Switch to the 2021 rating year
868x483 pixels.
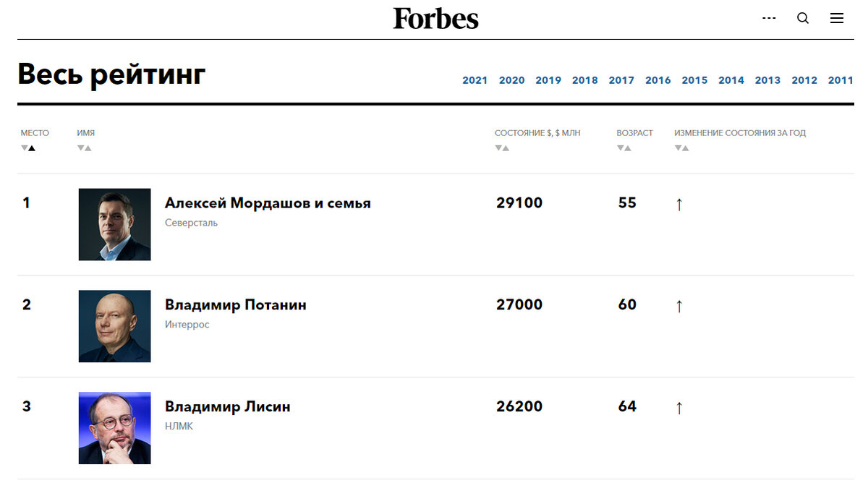click(x=475, y=80)
